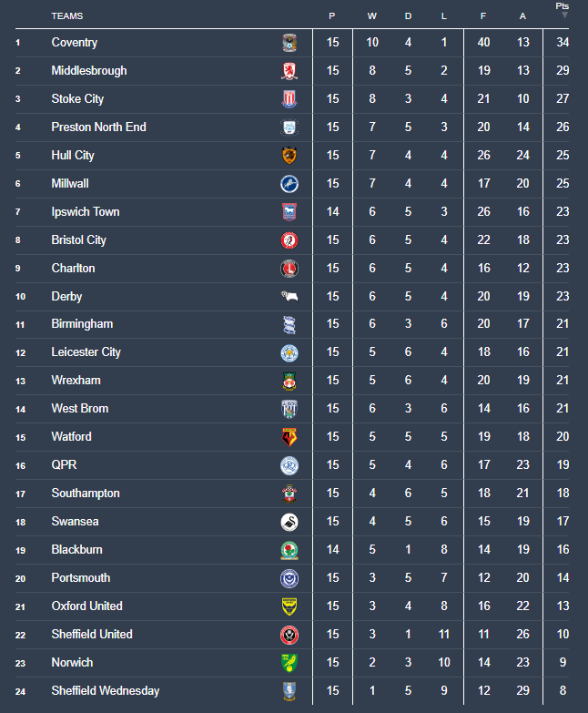
Task: Click the Watford club crest icon
Action: point(289,437)
